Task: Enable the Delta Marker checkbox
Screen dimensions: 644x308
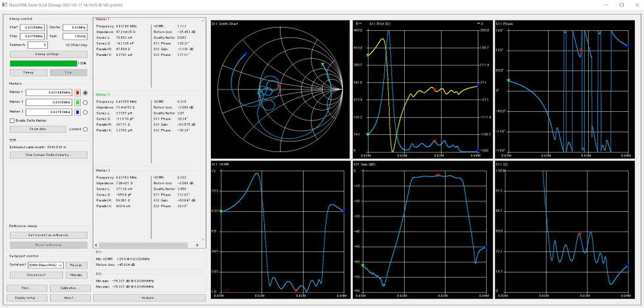Action: (x=12, y=120)
